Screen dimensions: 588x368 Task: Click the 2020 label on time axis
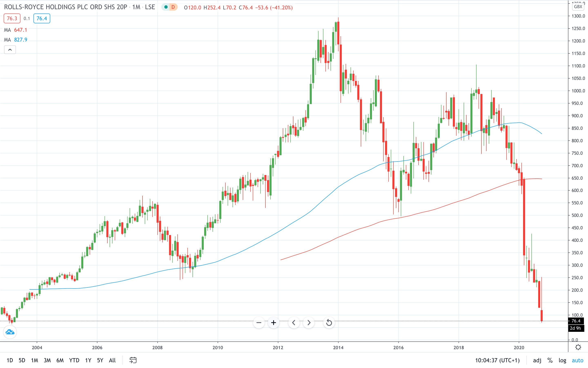click(x=519, y=348)
